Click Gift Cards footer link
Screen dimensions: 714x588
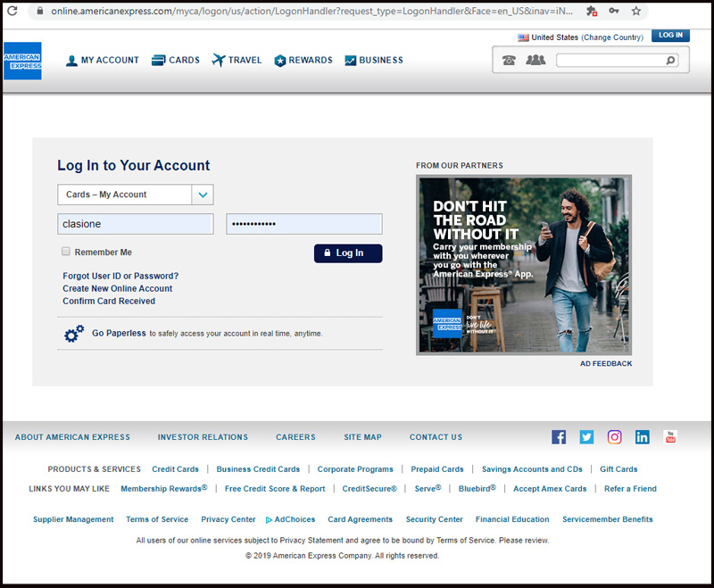click(619, 469)
